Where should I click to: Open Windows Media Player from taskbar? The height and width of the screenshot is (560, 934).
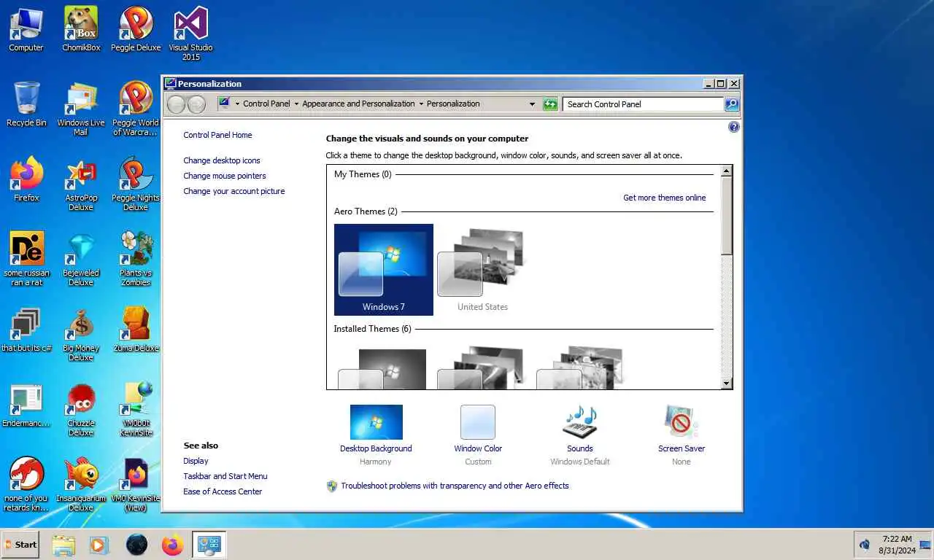(x=99, y=545)
